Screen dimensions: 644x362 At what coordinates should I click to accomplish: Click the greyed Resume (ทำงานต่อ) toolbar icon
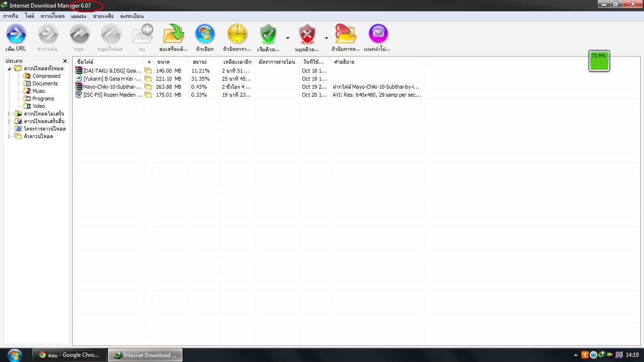coord(48,34)
